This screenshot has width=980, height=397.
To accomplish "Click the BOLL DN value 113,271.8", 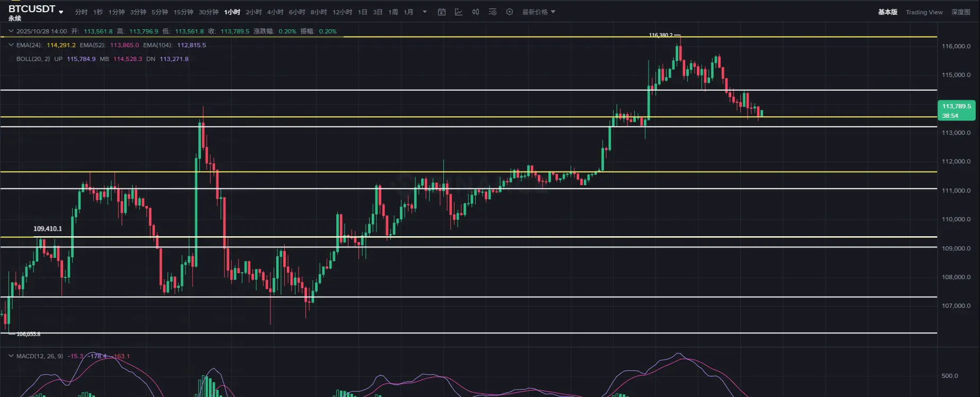I will tap(174, 59).
